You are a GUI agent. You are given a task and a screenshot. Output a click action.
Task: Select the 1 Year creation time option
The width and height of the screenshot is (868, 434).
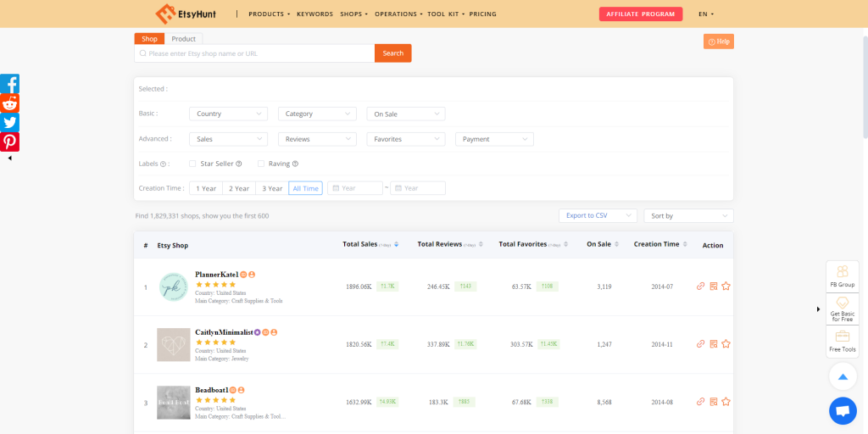(206, 188)
